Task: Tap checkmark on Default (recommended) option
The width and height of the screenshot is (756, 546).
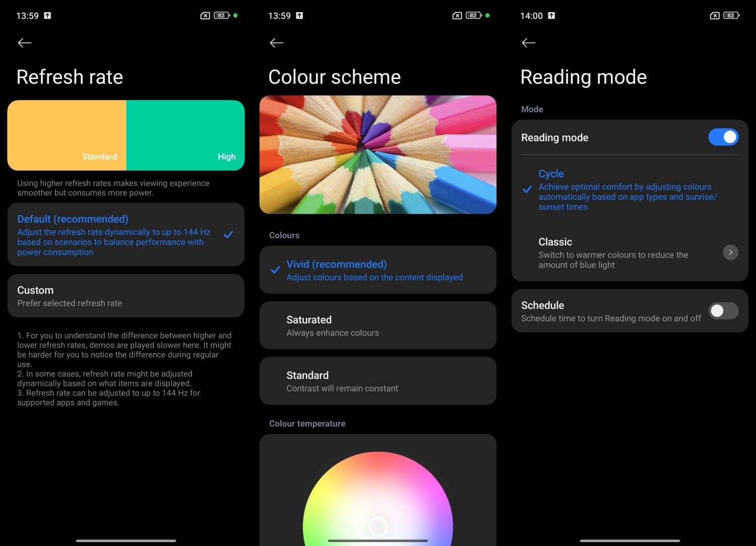Action: (x=228, y=235)
